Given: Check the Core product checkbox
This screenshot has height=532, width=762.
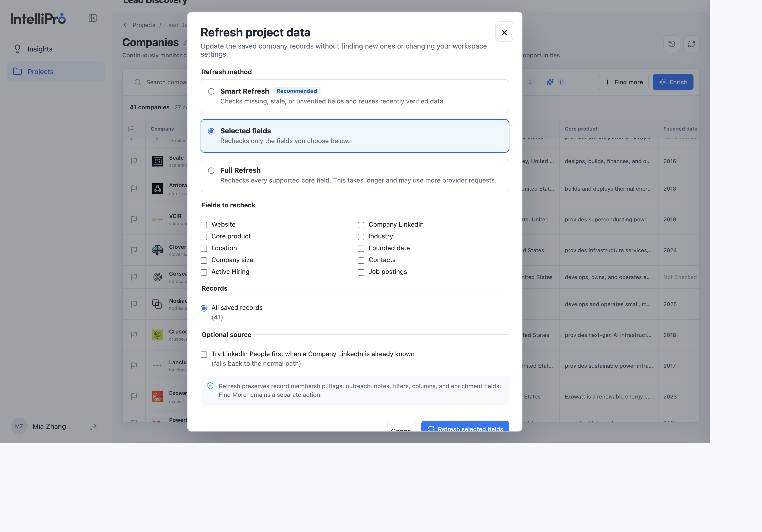Looking at the screenshot, I should tap(204, 236).
